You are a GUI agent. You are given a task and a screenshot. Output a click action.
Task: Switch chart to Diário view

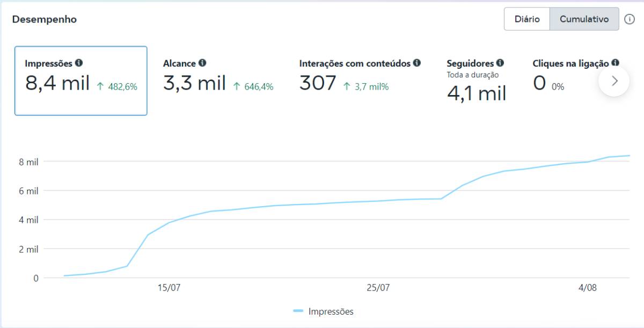point(527,19)
